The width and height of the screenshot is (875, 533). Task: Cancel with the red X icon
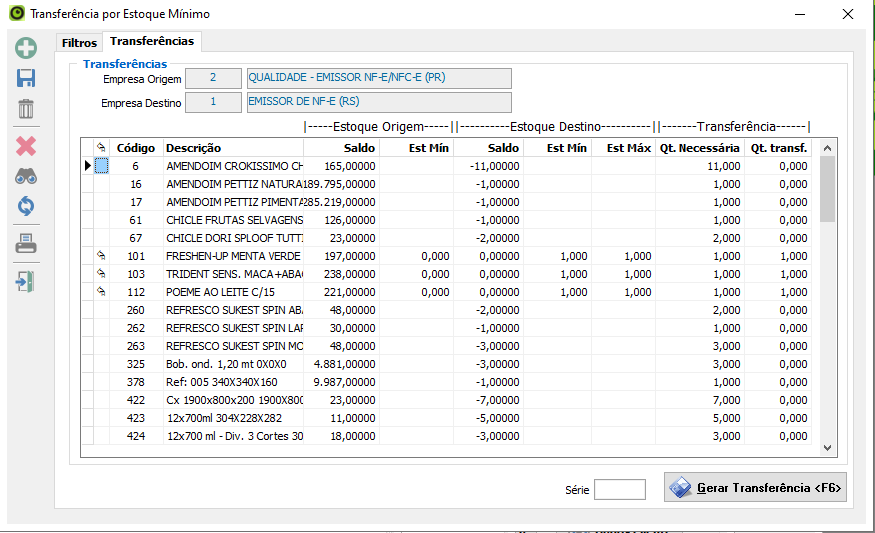pyautogui.click(x=26, y=146)
